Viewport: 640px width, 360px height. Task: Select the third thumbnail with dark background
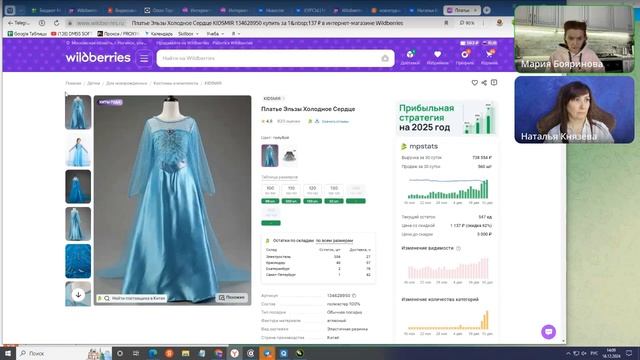(78, 187)
